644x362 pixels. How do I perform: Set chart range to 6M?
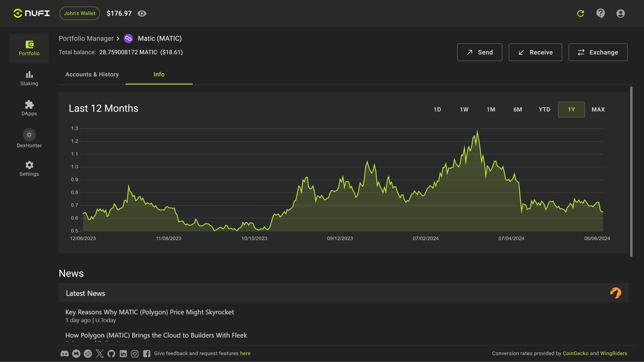click(518, 110)
